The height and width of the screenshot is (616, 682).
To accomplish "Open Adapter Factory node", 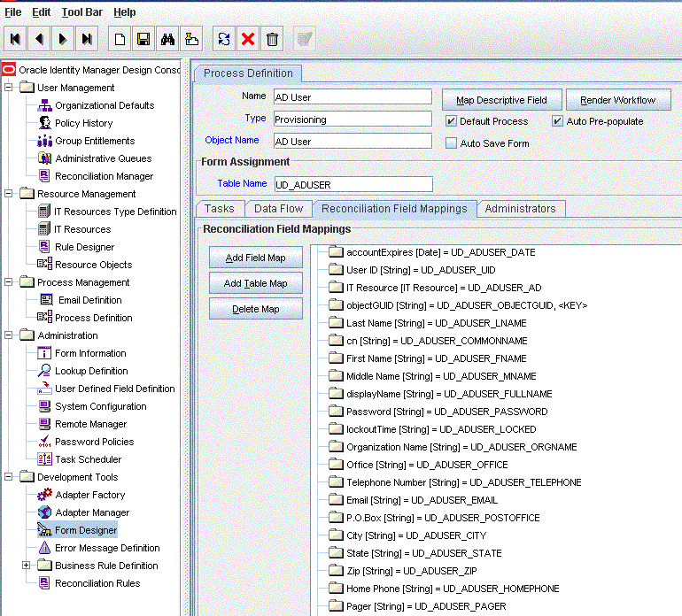I will [81, 495].
